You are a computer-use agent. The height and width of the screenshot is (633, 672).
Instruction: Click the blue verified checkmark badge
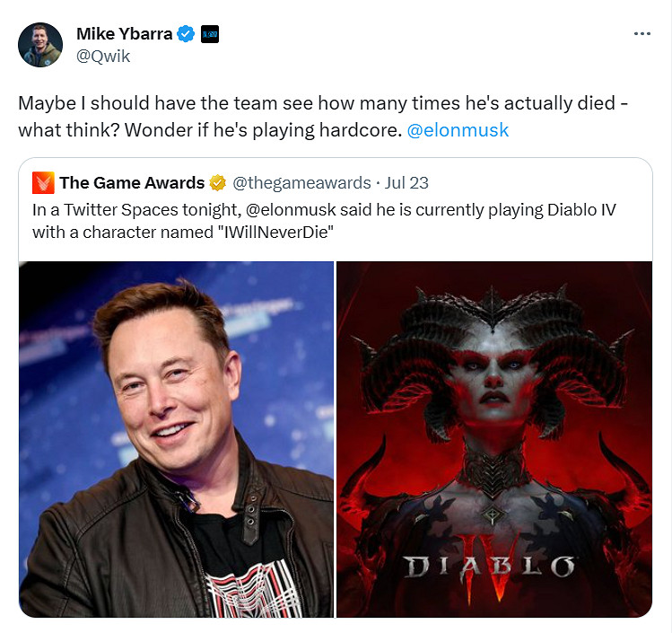(x=186, y=33)
